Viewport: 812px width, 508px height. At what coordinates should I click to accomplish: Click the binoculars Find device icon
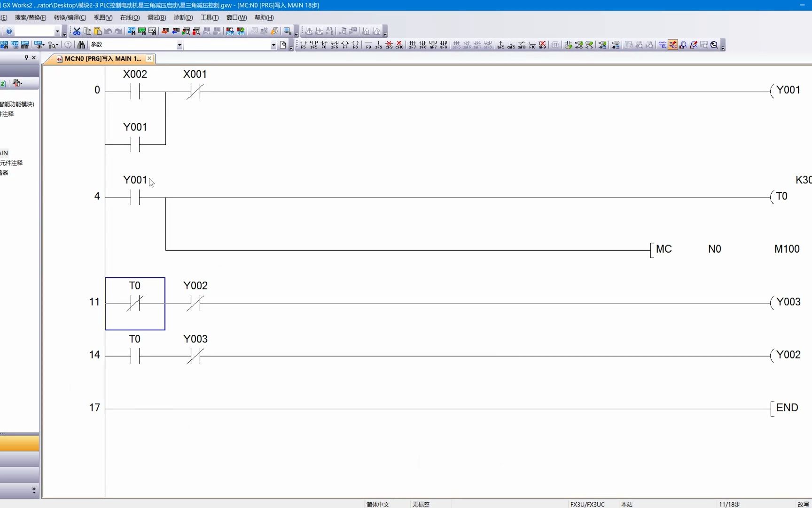point(81,45)
